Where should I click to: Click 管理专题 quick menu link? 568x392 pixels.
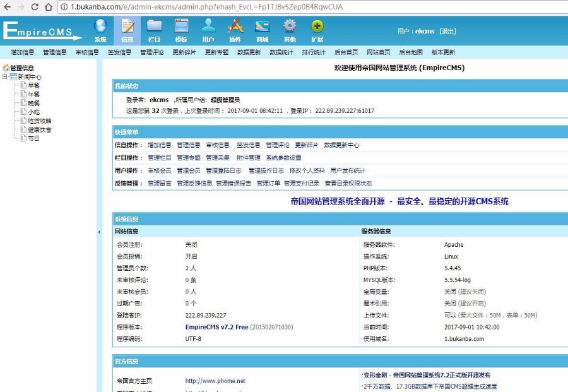pyautogui.click(x=189, y=158)
